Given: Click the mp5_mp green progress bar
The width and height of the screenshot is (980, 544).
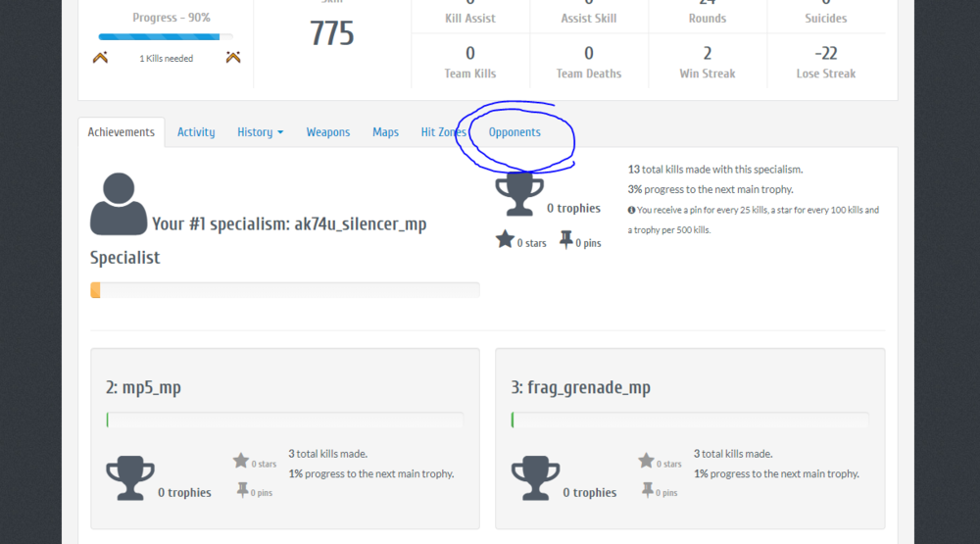Looking at the screenshot, I should 284,420.
